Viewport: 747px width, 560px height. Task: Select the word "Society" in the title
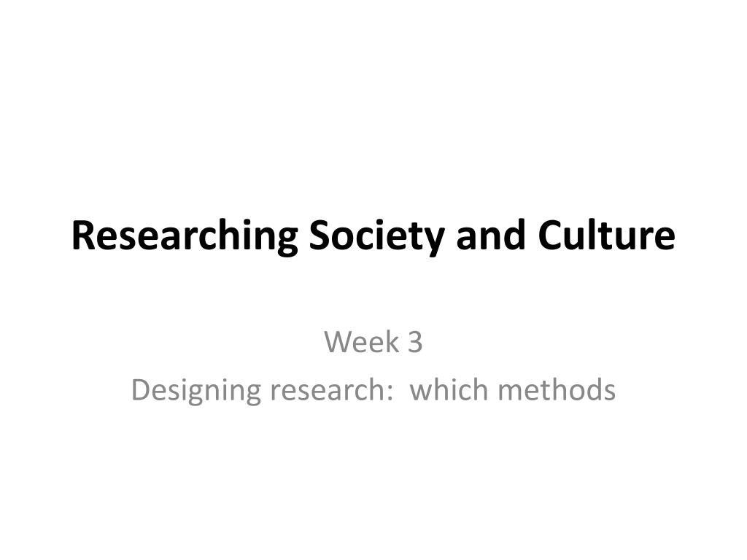[x=377, y=236]
